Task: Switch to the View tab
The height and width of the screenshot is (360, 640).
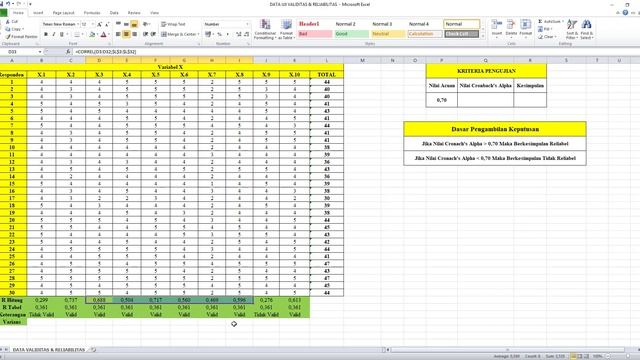Action: point(154,13)
